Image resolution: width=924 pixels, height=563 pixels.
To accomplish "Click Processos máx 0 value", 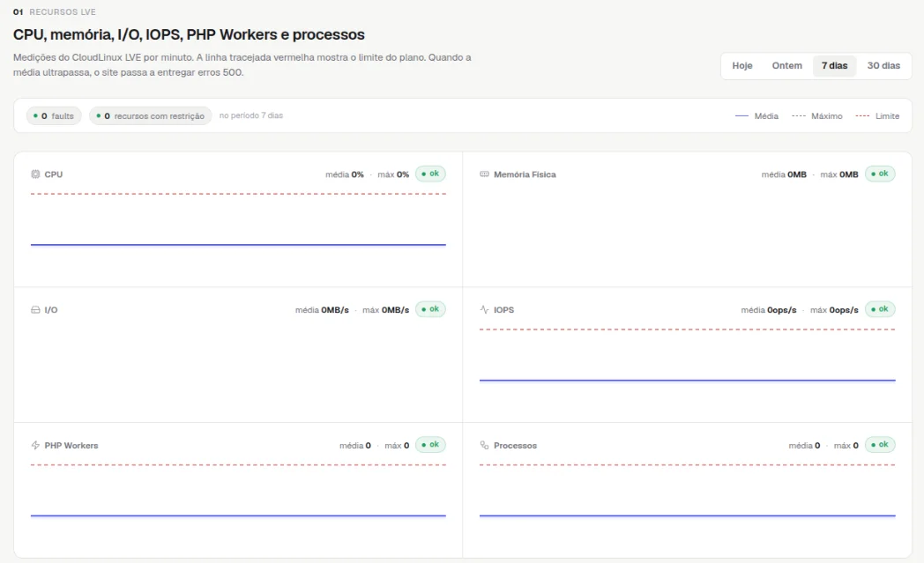I will coord(846,445).
